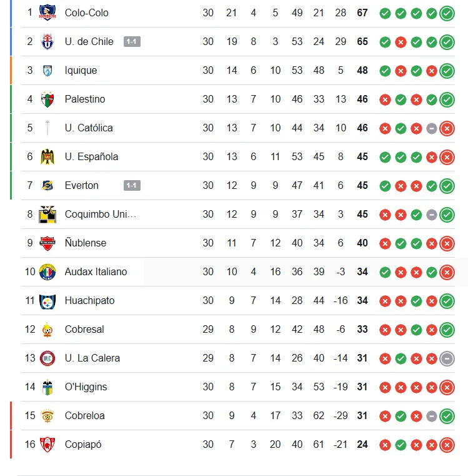Image resolution: width=468 pixels, height=476 pixels.
Task: Open the Ñublense team name link
Action: [x=86, y=243]
